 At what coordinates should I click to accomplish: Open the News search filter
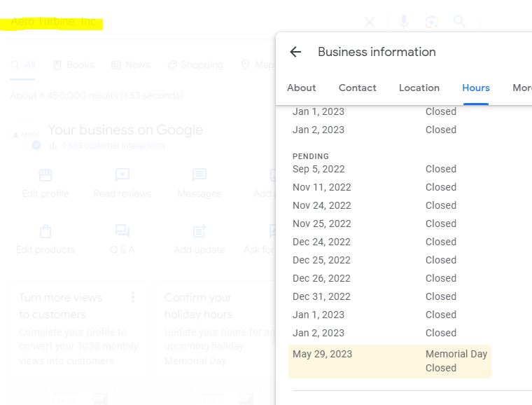130,64
